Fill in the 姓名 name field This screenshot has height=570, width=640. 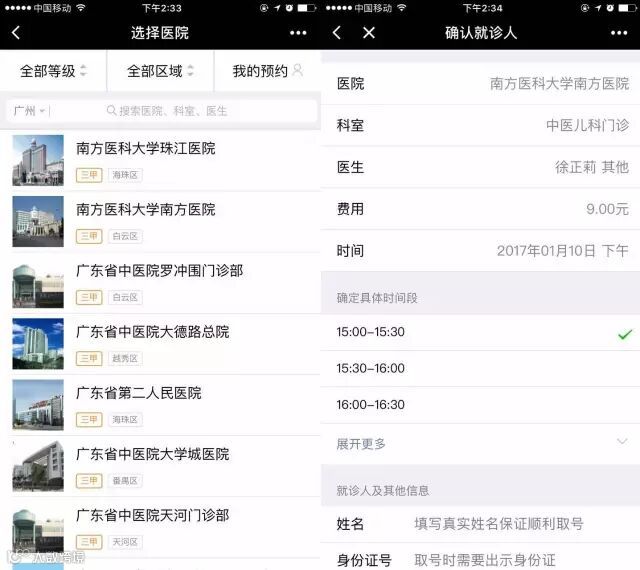pos(480,524)
